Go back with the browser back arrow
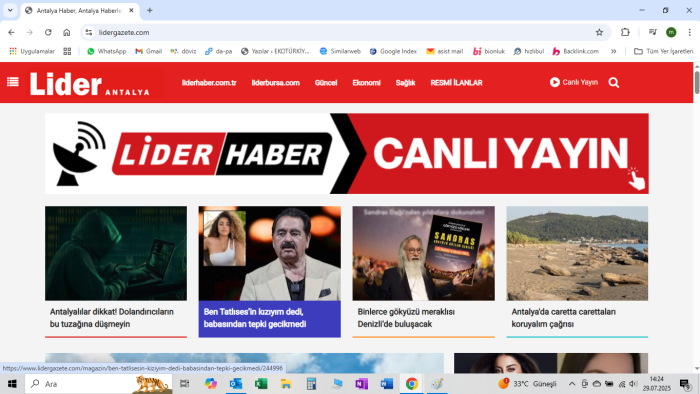 [11, 32]
